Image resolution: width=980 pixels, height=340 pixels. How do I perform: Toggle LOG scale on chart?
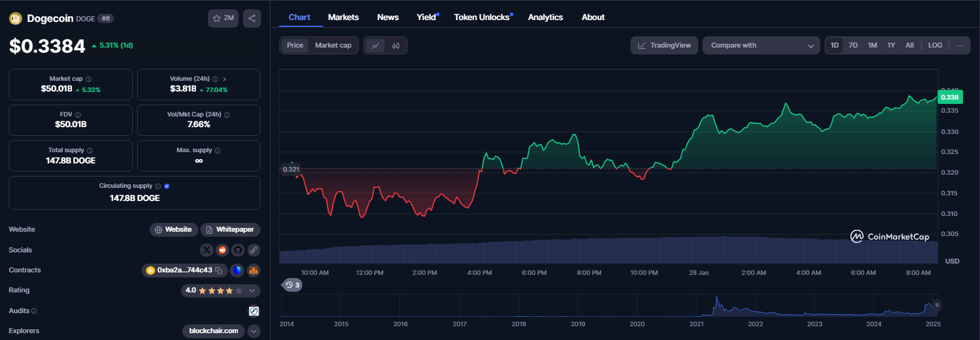pyautogui.click(x=935, y=45)
